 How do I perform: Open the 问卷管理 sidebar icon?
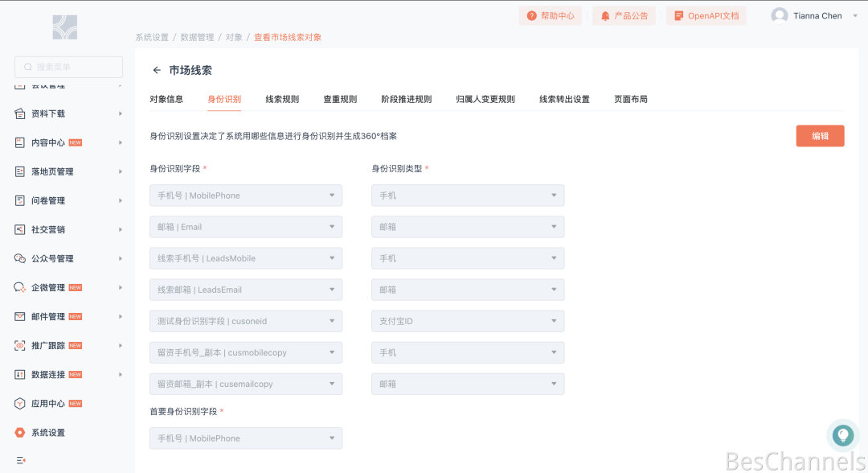point(20,200)
